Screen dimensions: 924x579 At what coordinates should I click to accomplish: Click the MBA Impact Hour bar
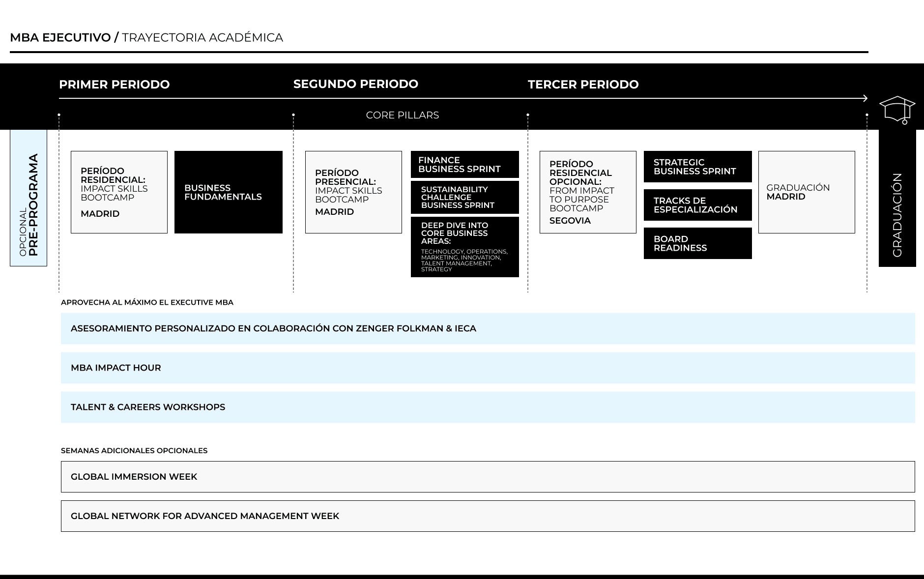coord(488,368)
